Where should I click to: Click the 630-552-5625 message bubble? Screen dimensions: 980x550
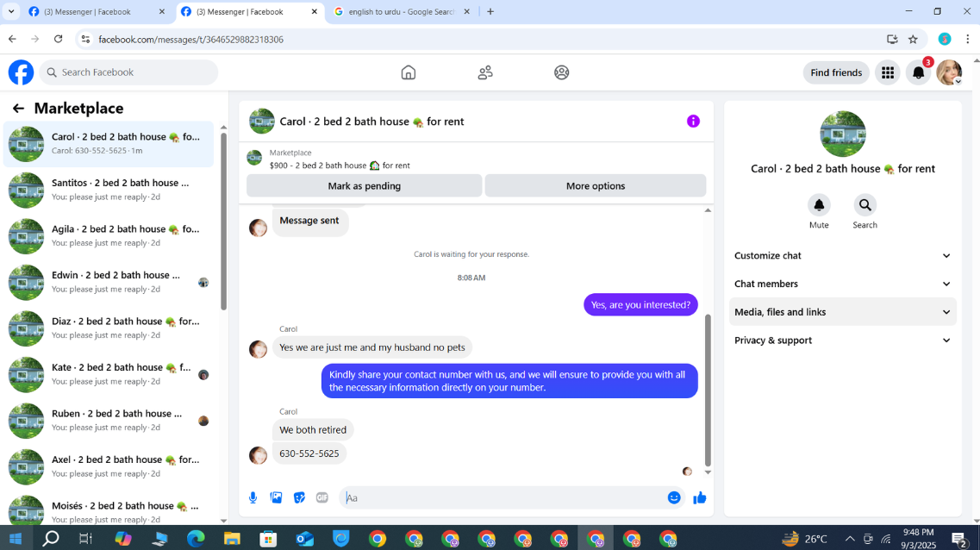pyautogui.click(x=309, y=453)
